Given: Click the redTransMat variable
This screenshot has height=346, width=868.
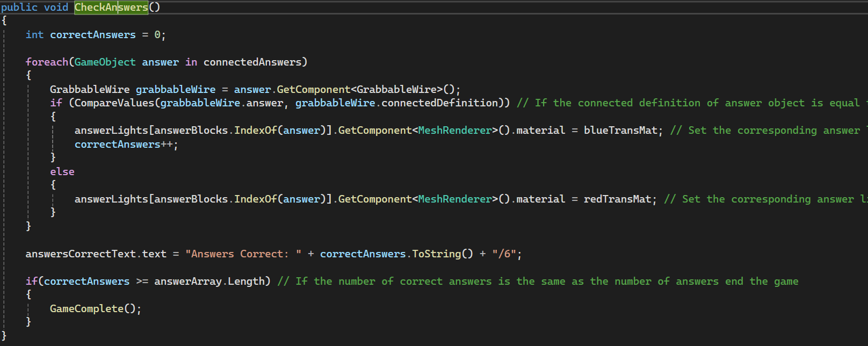Looking at the screenshot, I should [617, 199].
